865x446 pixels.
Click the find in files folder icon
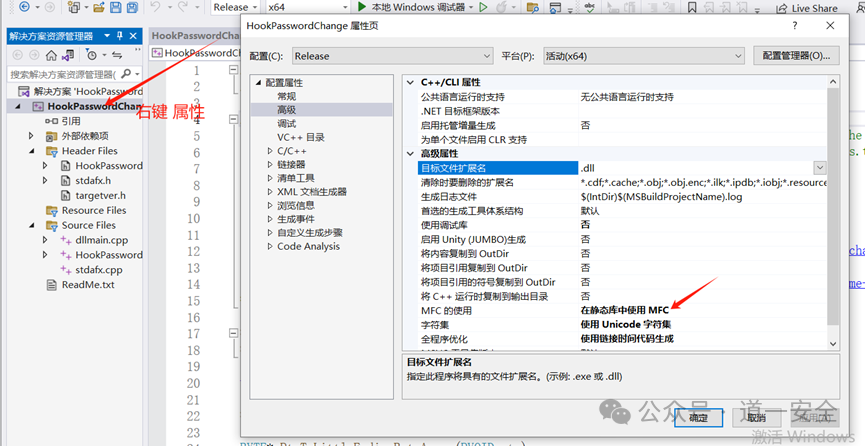[532, 7]
